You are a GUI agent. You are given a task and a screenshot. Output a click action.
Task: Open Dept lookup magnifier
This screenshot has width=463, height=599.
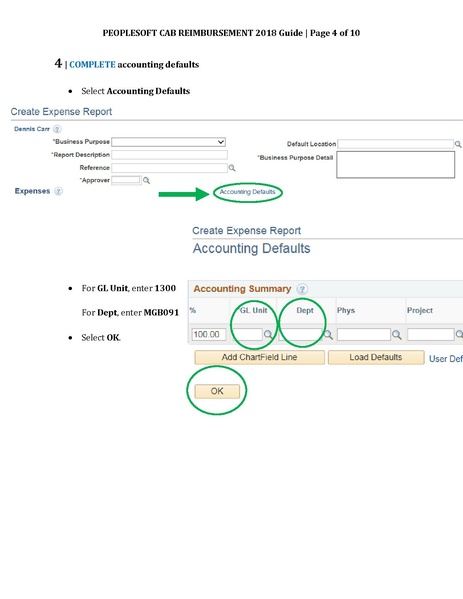tap(328, 335)
